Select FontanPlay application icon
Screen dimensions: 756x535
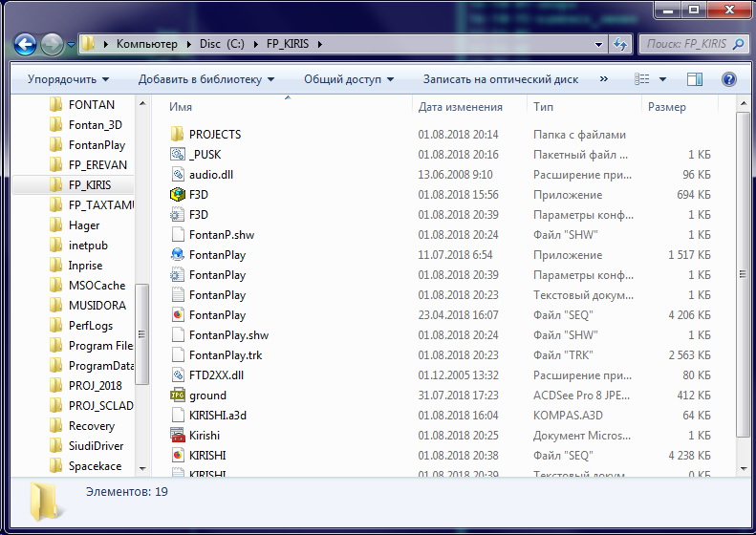pos(178,254)
